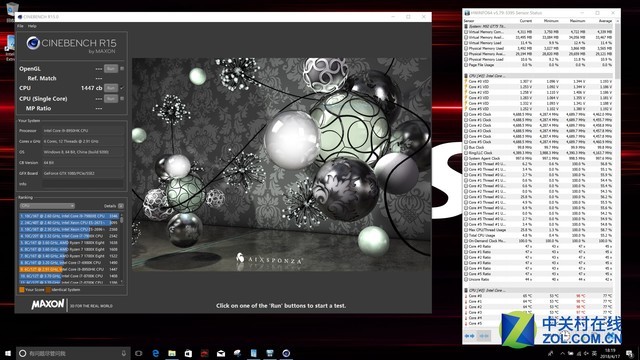
Task: Select ranking row 4 Core i7-7900X score 2342
Action: [x=69, y=236]
